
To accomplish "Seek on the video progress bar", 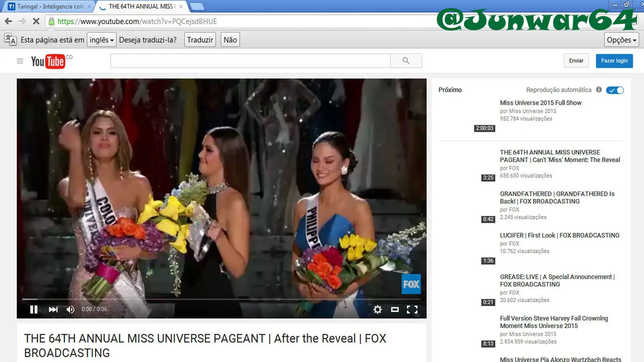I will 221,299.
